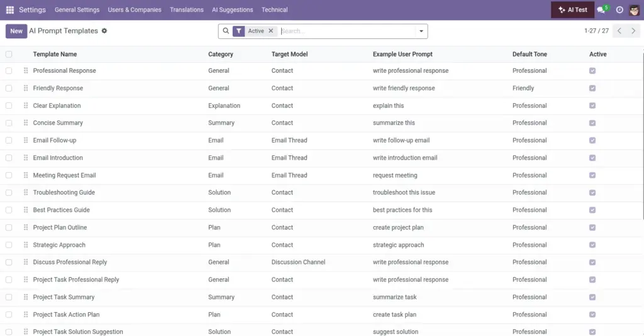Open the apps grid home menu

pos(10,10)
